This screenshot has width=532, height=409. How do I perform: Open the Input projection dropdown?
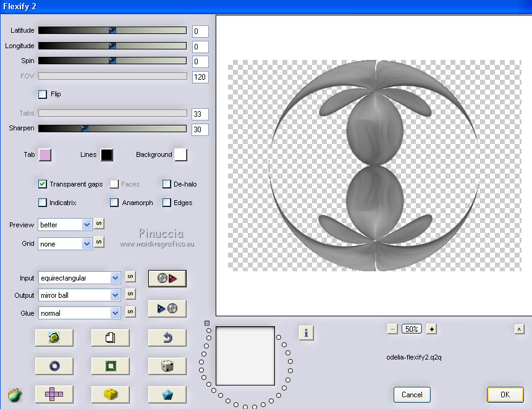[79, 278]
